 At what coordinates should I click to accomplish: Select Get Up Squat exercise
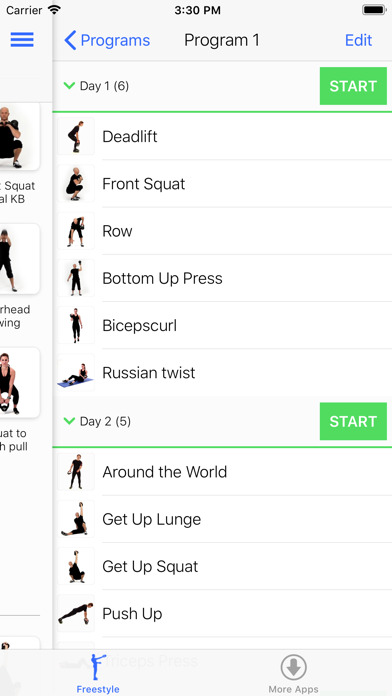222,566
